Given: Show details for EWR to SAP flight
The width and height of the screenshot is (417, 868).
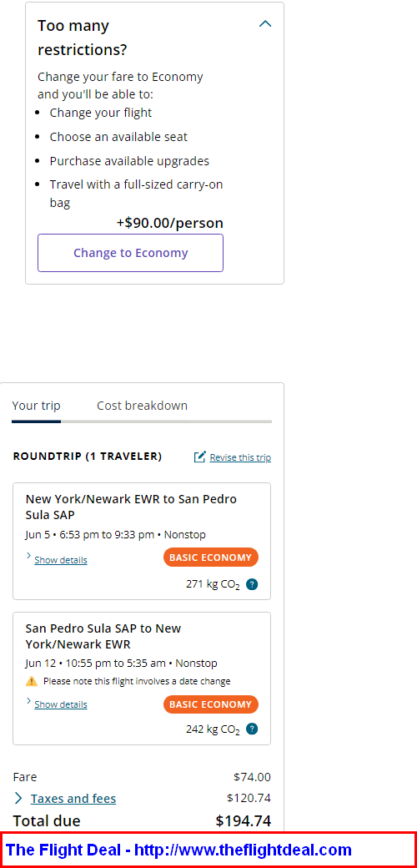Looking at the screenshot, I should pyautogui.click(x=61, y=560).
